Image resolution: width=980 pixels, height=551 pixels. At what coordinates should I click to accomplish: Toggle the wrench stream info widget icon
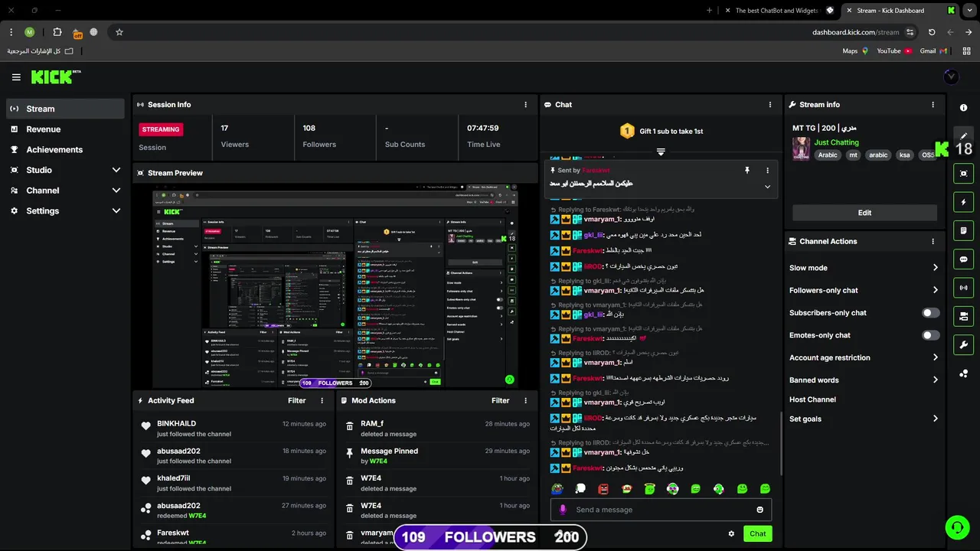[964, 344]
